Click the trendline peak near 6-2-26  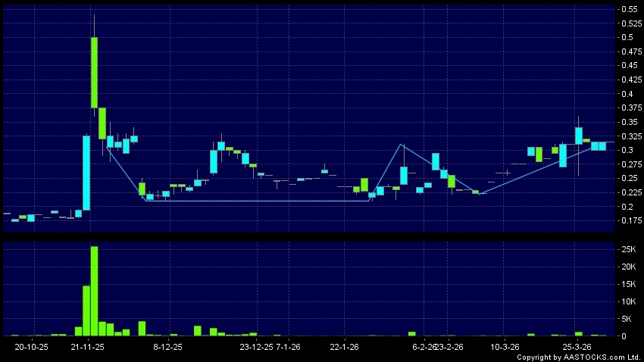(402, 144)
